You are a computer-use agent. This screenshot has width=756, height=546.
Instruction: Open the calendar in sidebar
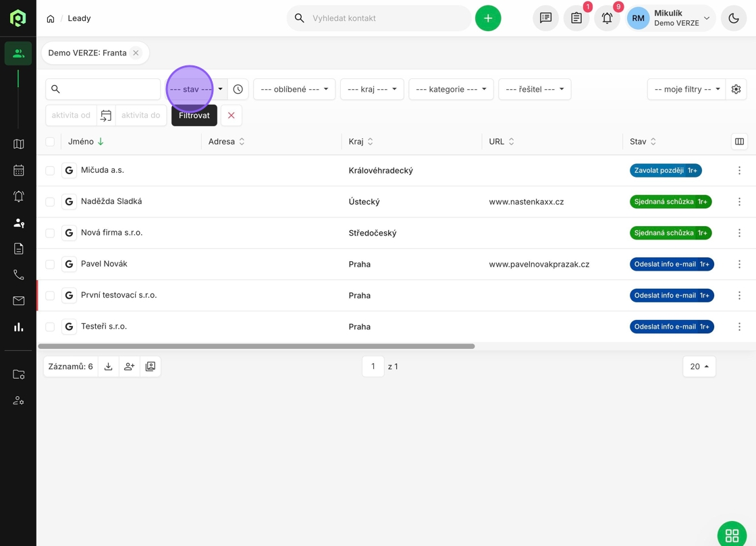[18, 170]
